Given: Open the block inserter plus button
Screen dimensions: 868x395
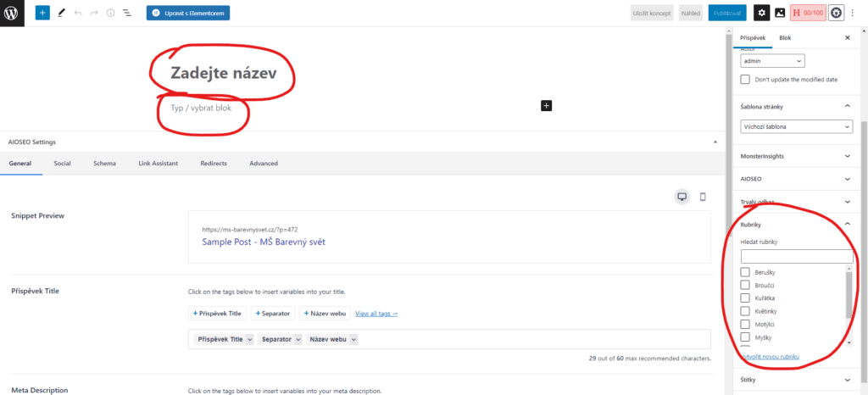Looking at the screenshot, I should (42, 14).
